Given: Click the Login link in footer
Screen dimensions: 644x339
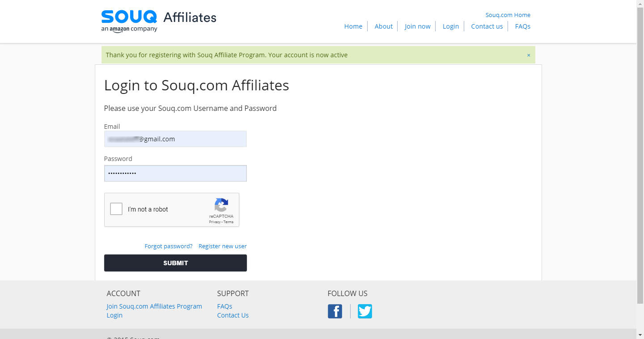Looking at the screenshot, I should [114, 315].
